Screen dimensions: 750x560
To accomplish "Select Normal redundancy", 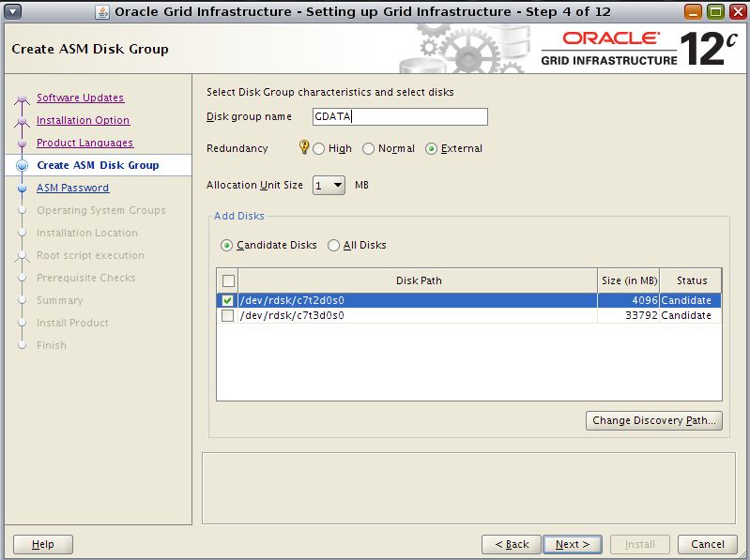I will click(368, 148).
